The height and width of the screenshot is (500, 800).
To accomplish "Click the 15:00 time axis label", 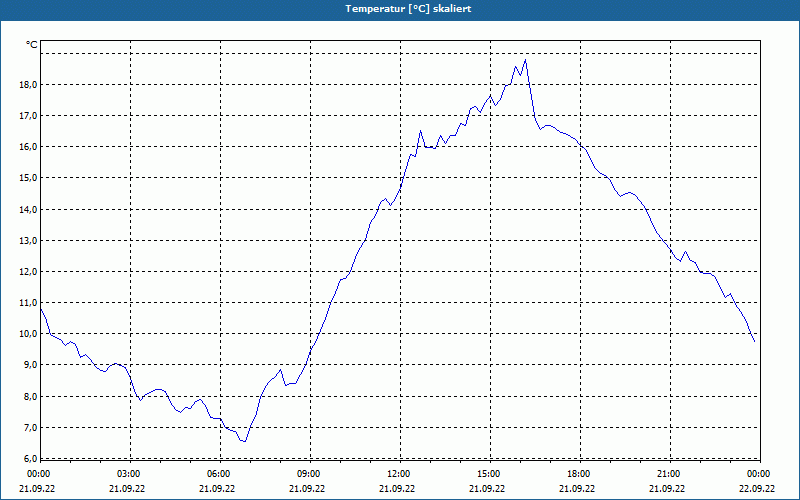I will pyautogui.click(x=489, y=474).
